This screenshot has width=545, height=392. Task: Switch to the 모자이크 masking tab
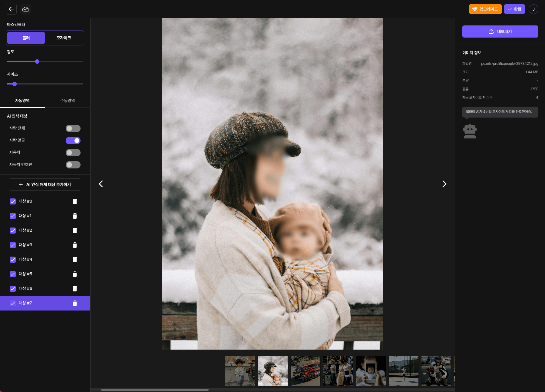(63, 38)
